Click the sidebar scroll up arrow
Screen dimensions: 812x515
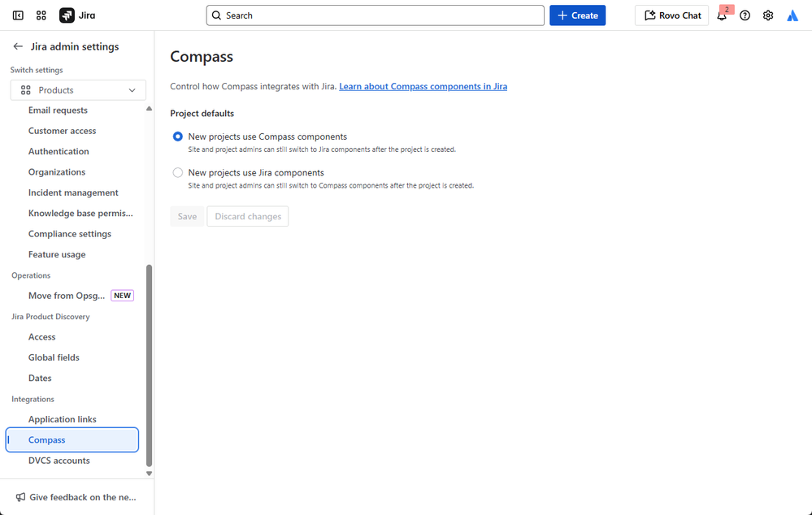click(x=149, y=109)
